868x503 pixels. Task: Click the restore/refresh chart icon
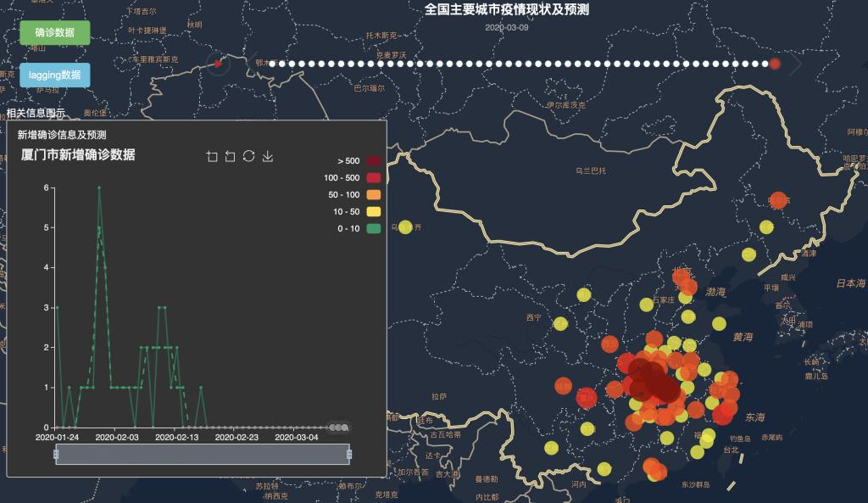(248, 156)
